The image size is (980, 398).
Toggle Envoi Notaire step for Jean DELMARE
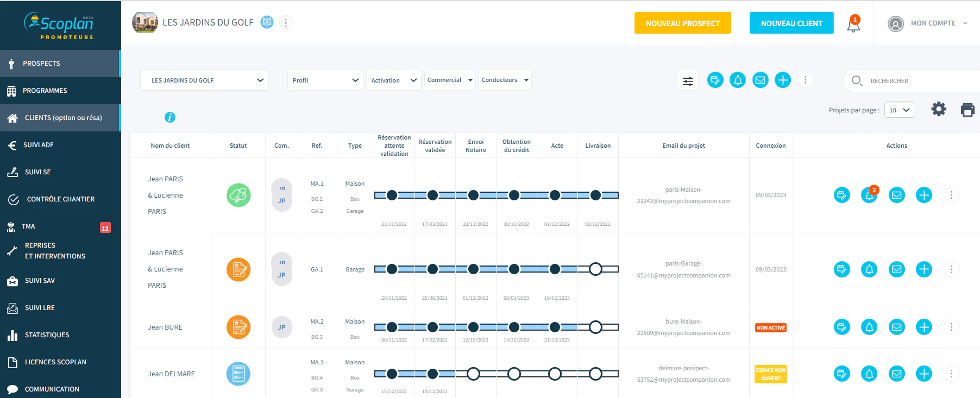pos(473,374)
